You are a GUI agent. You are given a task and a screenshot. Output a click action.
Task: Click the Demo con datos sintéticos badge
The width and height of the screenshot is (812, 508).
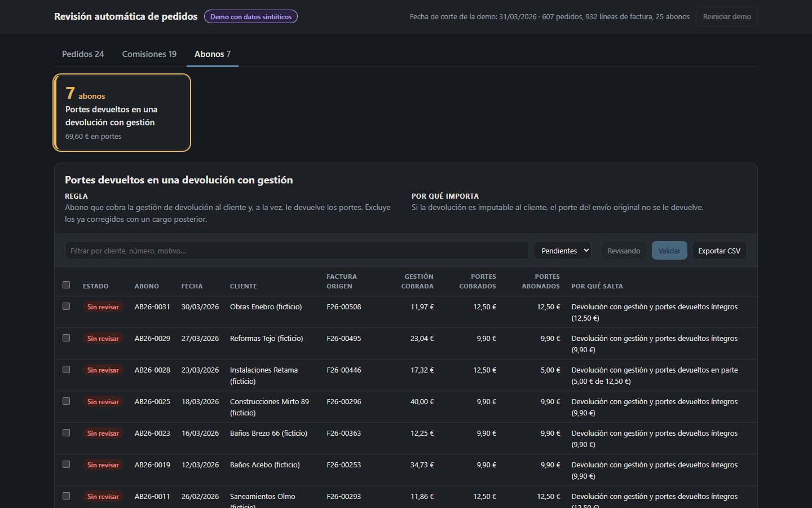[x=251, y=17]
